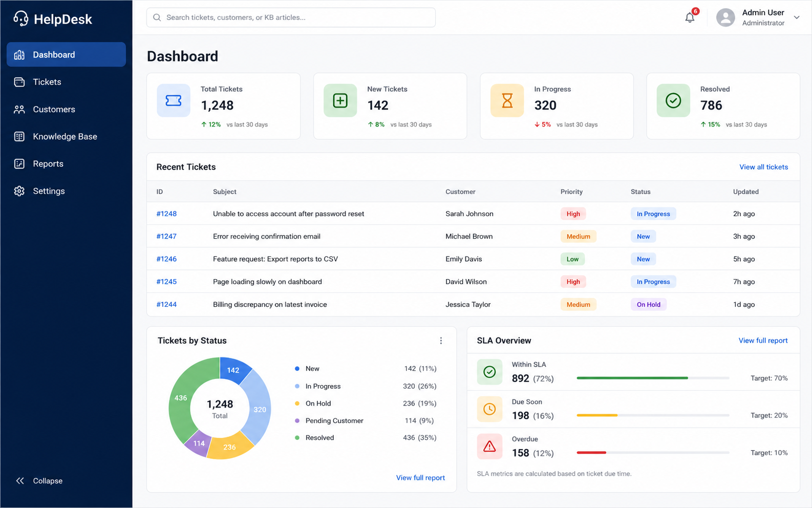Open Tickets by Status options menu
Image resolution: width=812 pixels, height=508 pixels.
click(x=441, y=341)
